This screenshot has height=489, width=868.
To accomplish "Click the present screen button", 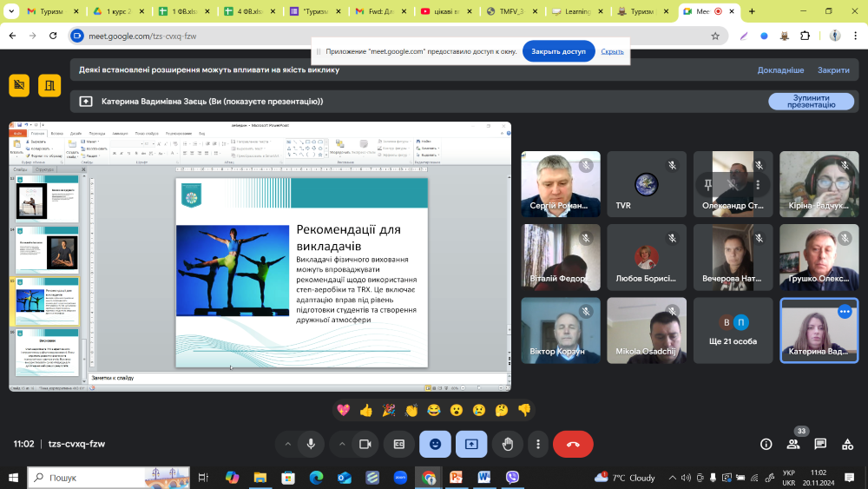I will tap(471, 444).
